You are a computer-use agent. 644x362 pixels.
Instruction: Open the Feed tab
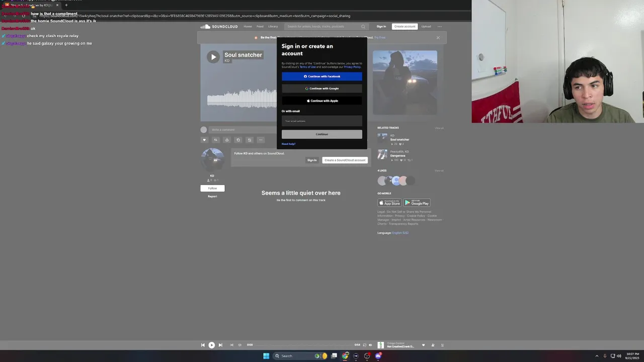pos(260,27)
